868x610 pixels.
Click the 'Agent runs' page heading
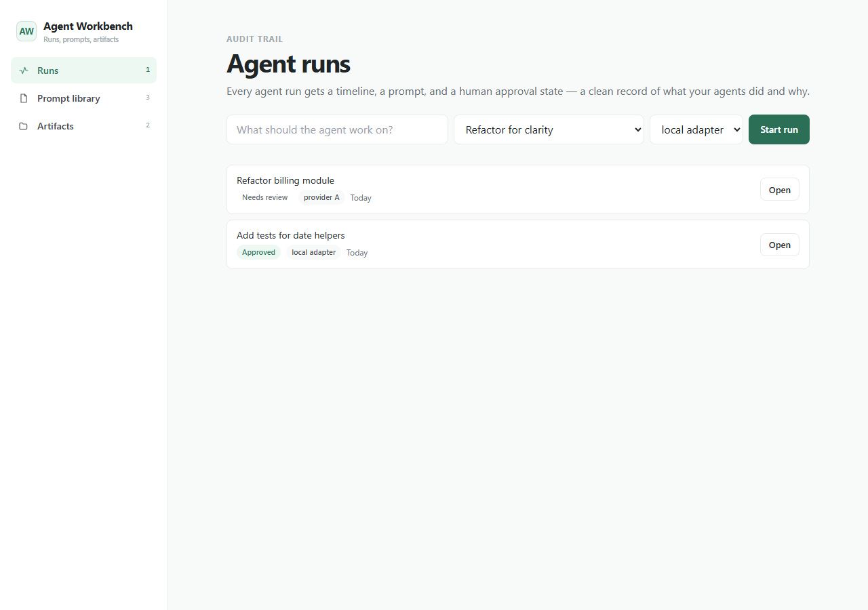288,64
